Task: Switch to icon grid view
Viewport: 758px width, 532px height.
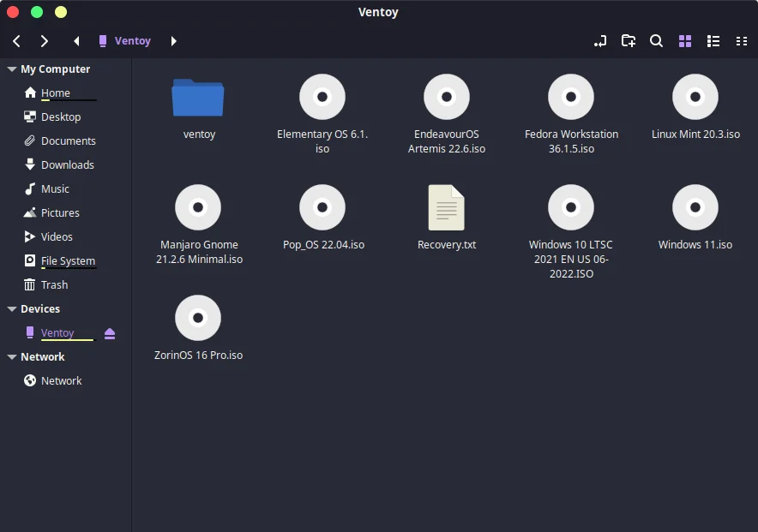Action: 685,41
